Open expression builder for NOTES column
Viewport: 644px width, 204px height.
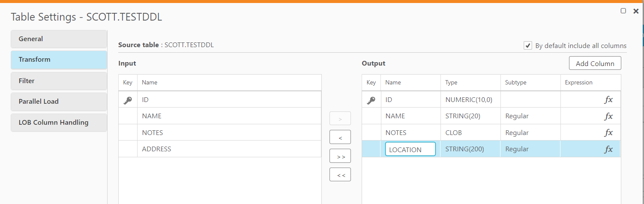coord(608,133)
